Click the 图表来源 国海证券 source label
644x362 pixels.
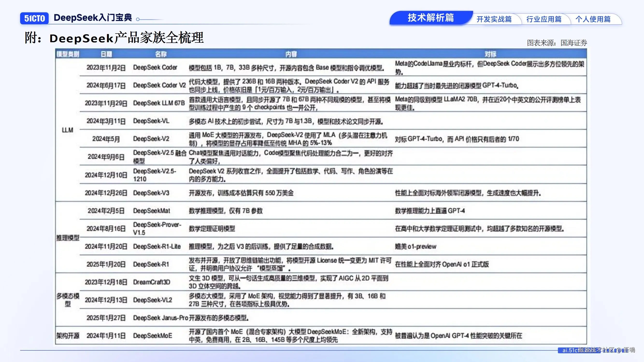pos(557,43)
